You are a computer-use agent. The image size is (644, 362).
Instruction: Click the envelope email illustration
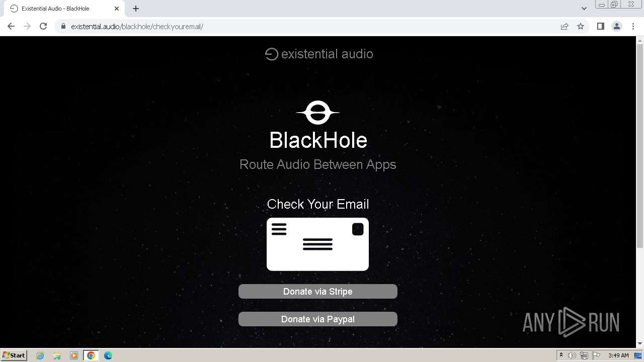tap(317, 244)
